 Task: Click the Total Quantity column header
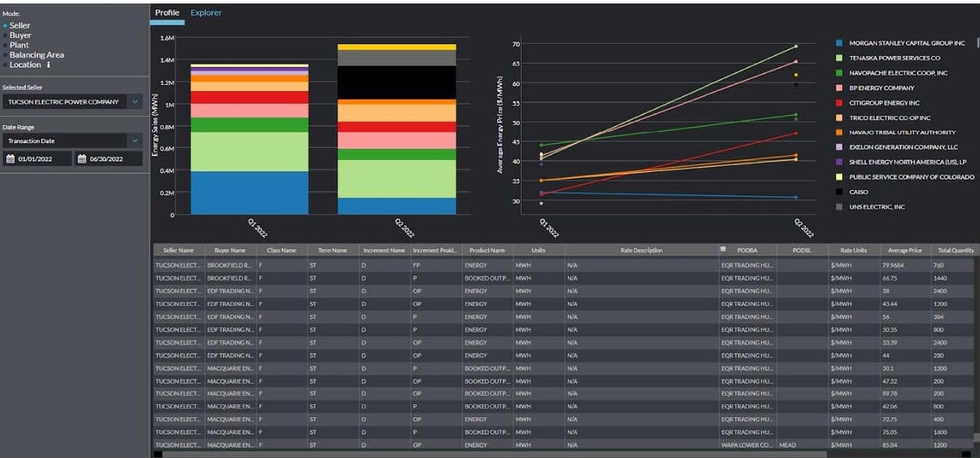[x=955, y=249]
